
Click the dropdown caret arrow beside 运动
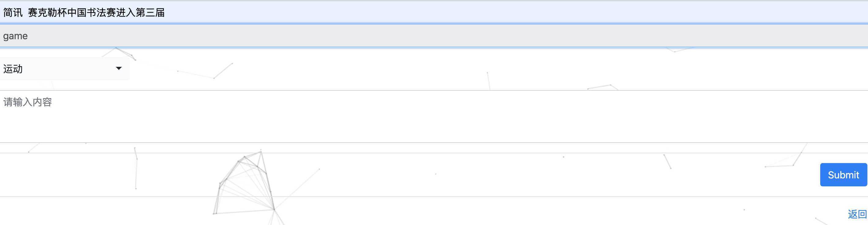click(119, 68)
